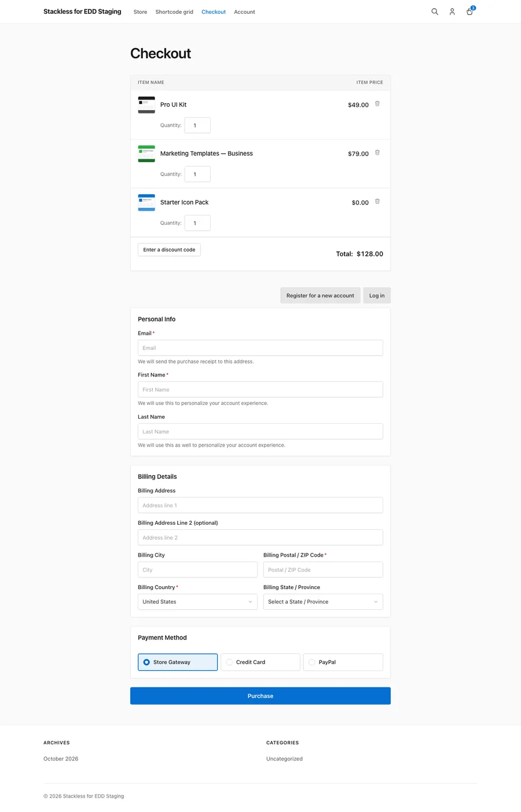Click Stackless for EDD Staging site title
Image resolution: width=521 pixels, height=812 pixels.
(82, 12)
